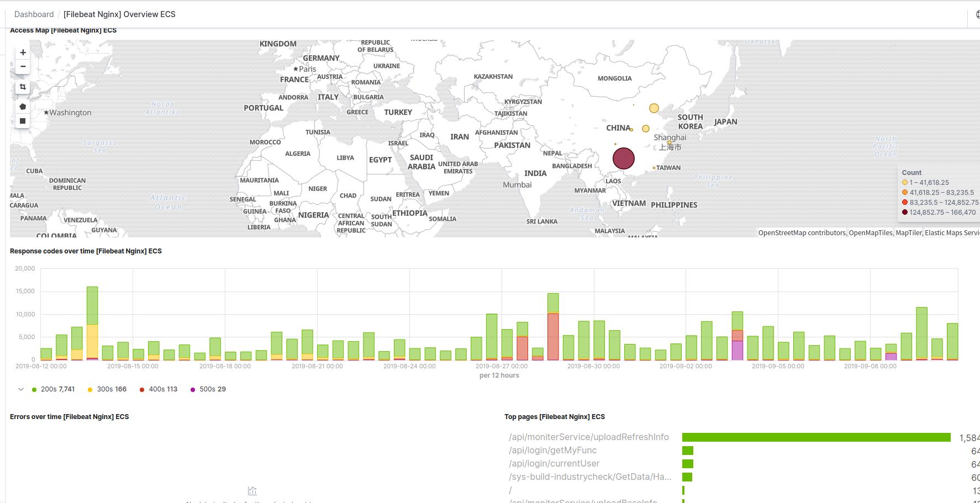Click the purple 500s color dot
This screenshot has width=980, height=503.
coord(193,390)
